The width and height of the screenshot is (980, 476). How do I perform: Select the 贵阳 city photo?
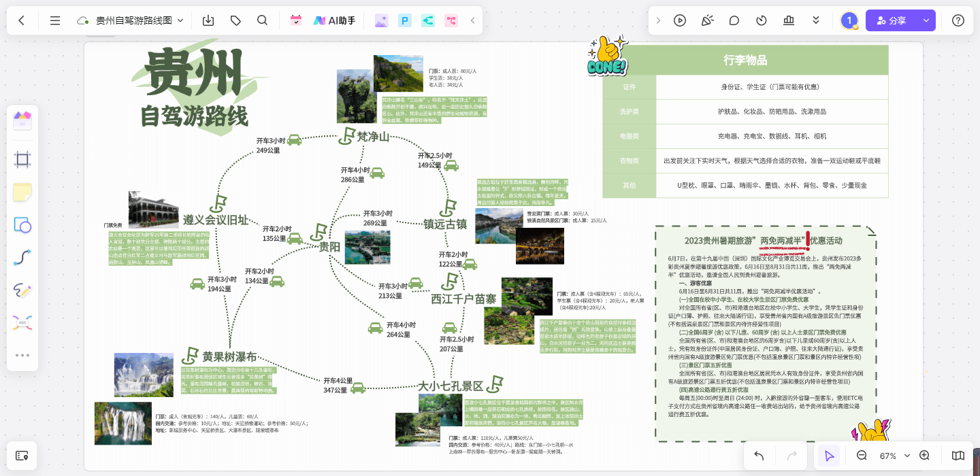click(367, 248)
